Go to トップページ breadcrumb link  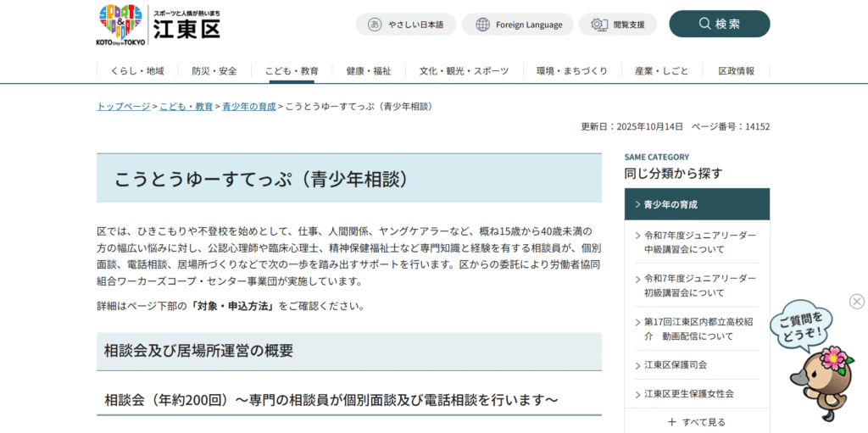tap(123, 107)
